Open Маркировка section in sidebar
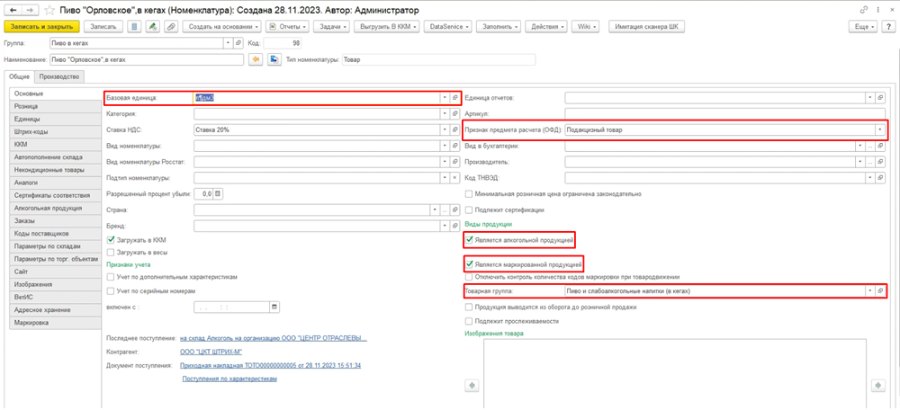The height and width of the screenshot is (410, 900). 56,323
